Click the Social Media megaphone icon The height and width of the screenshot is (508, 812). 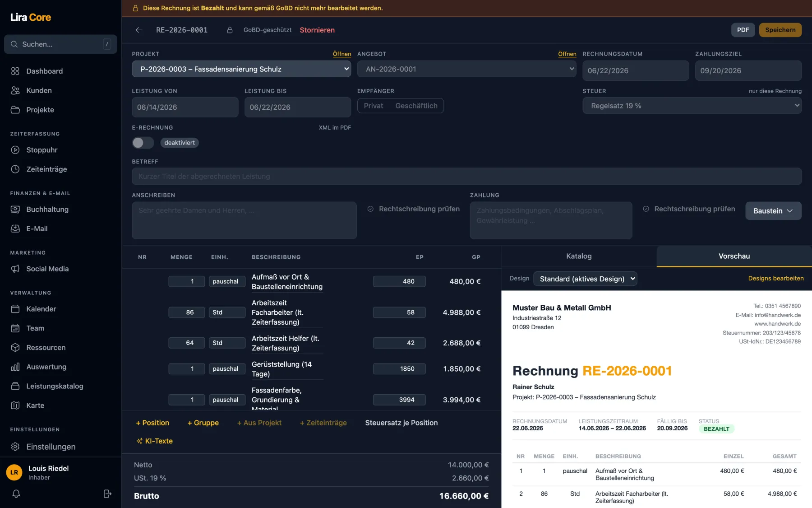(x=15, y=269)
